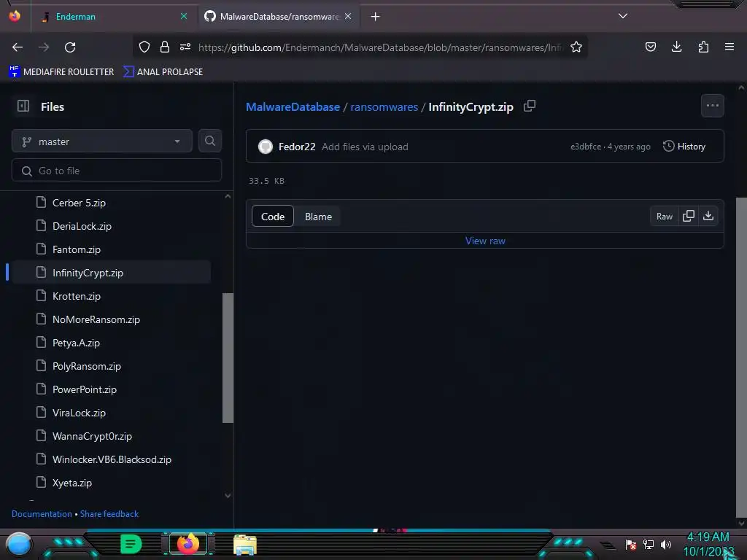Select Winlocker.VB6.Blacksod.zip in file tree

pyautogui.click(x=111, y=459)
